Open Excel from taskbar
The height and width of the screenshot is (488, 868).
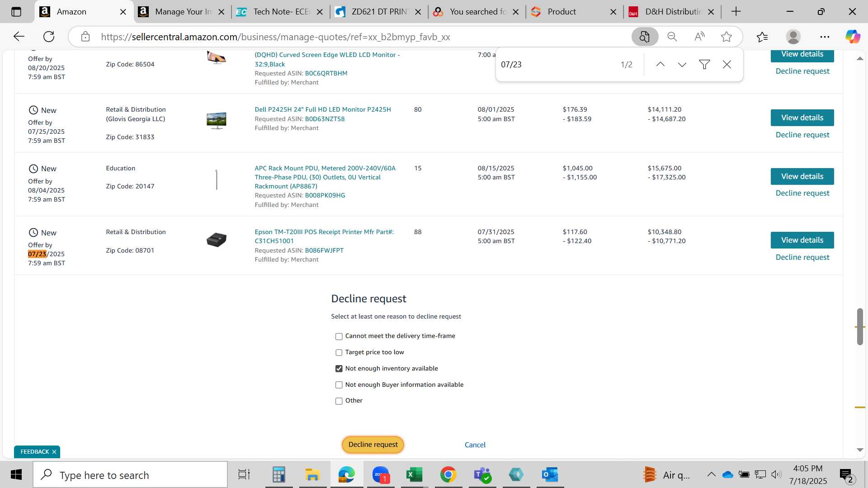tap(414, 475)
